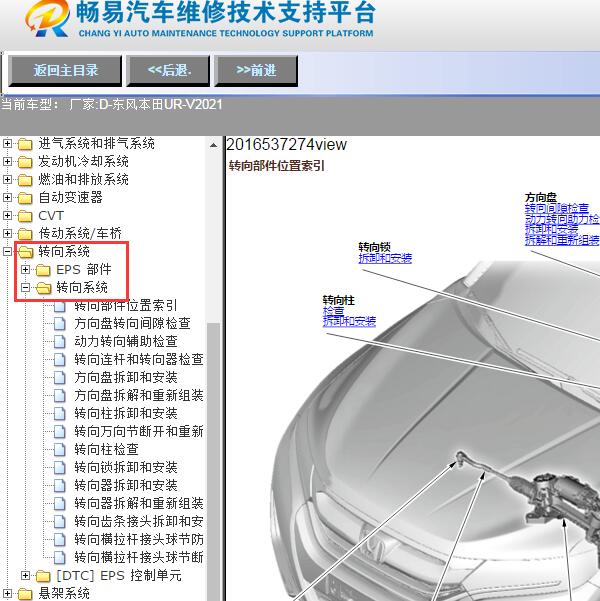Click the page icon for 转向横拉杆接头球节断
Viewport: 600px width, 601px height.
59,558
